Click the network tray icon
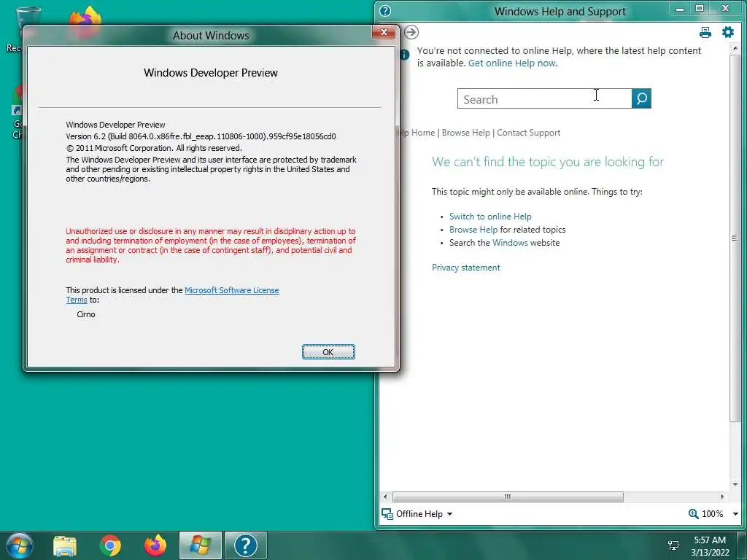This screenshot has height=560, width=747. (x=673, y=545)
